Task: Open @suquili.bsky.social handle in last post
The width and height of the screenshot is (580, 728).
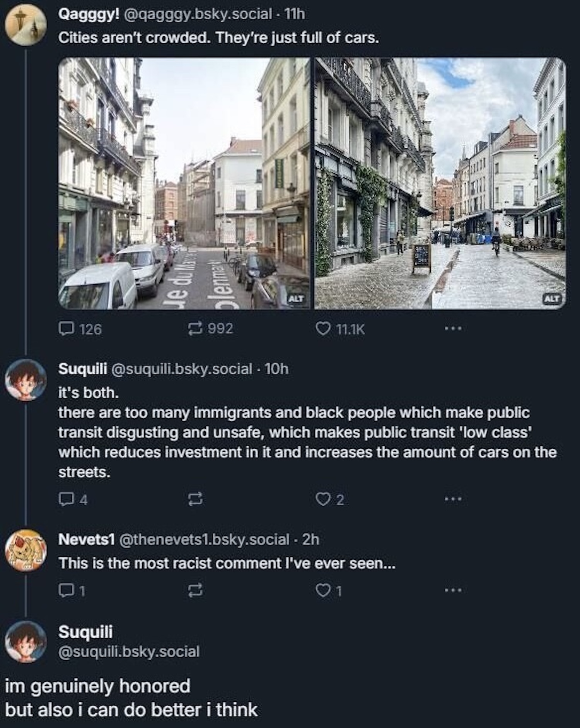Action: click(129, 651)
